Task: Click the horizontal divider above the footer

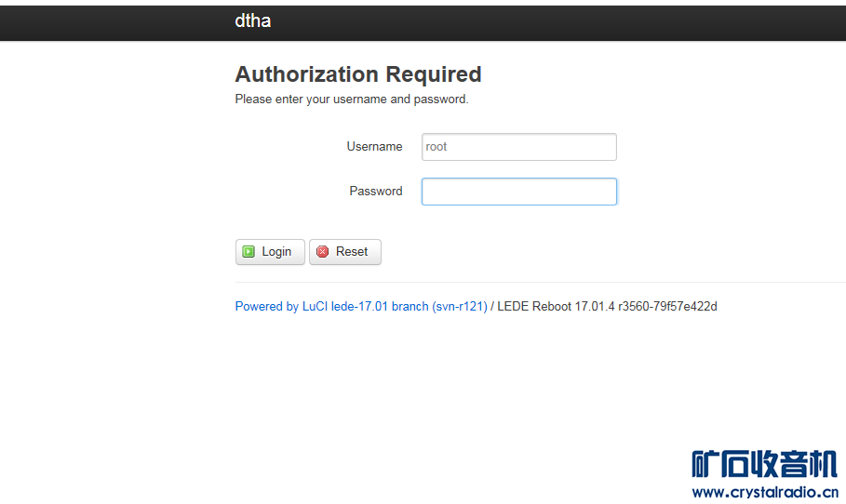Action: pos(540,282)
